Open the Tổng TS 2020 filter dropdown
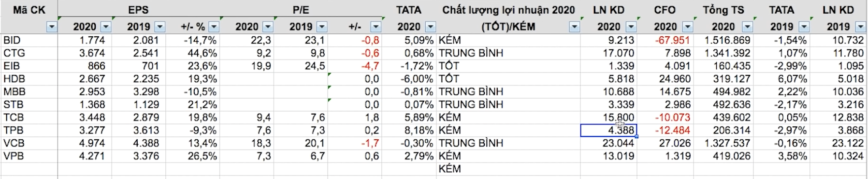This screenshot has width=868, height=179. [747, 27]
